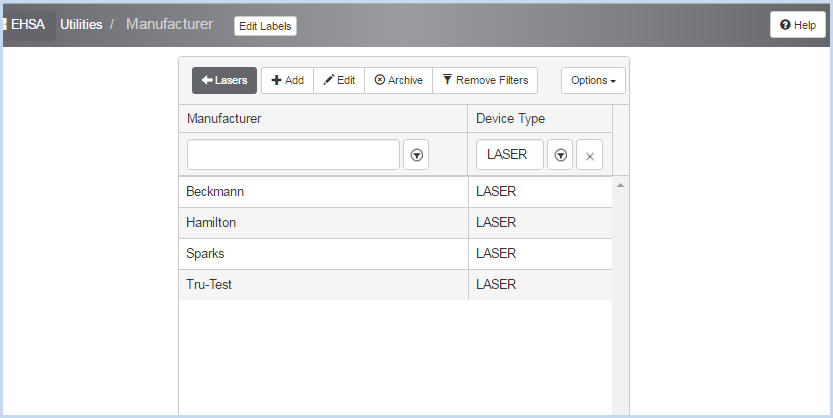
Task: Open the Options dropdown
Action: point(593,81)
